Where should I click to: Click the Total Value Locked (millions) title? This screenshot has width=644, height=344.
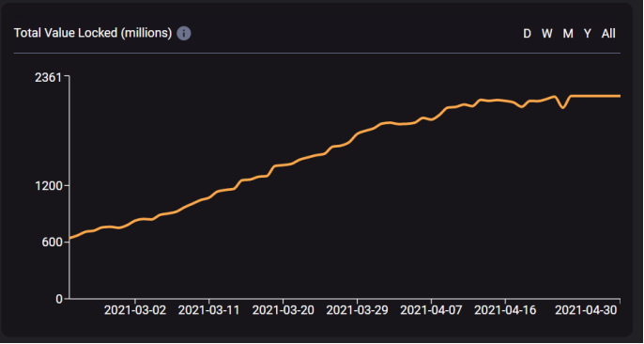tap(93, 33)
